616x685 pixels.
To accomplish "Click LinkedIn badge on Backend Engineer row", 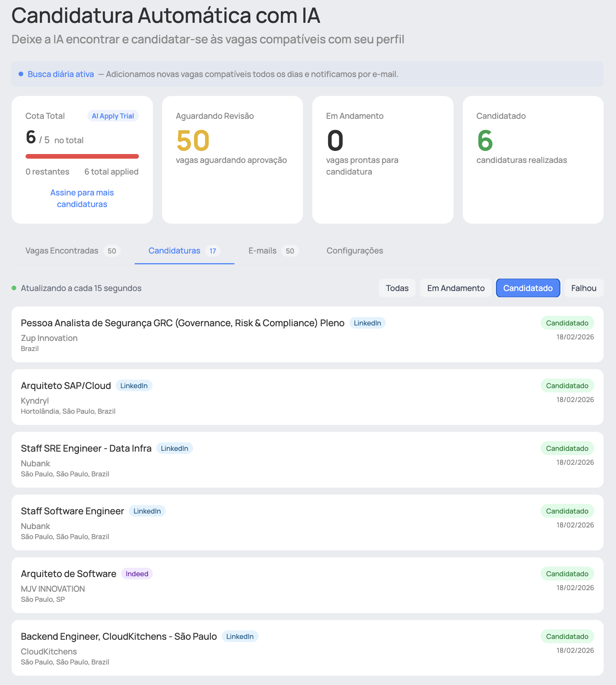I will click(x=240, y=636).
